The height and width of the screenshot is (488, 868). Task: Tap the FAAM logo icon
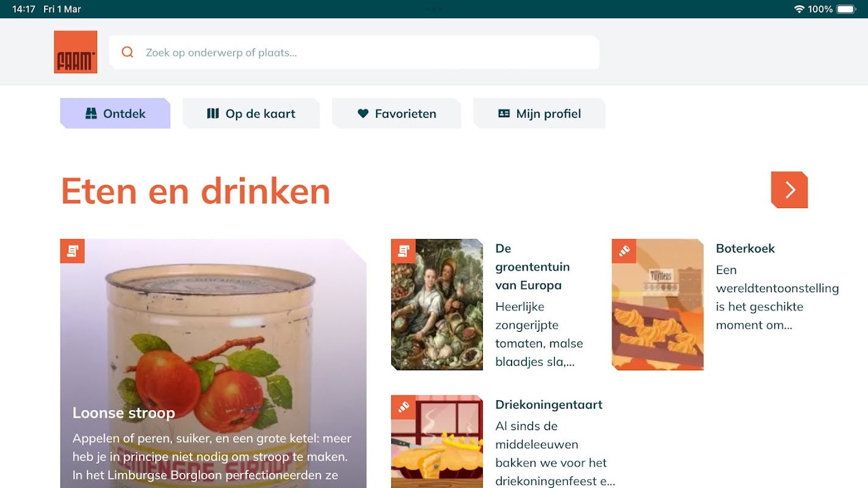coord(76,52)
